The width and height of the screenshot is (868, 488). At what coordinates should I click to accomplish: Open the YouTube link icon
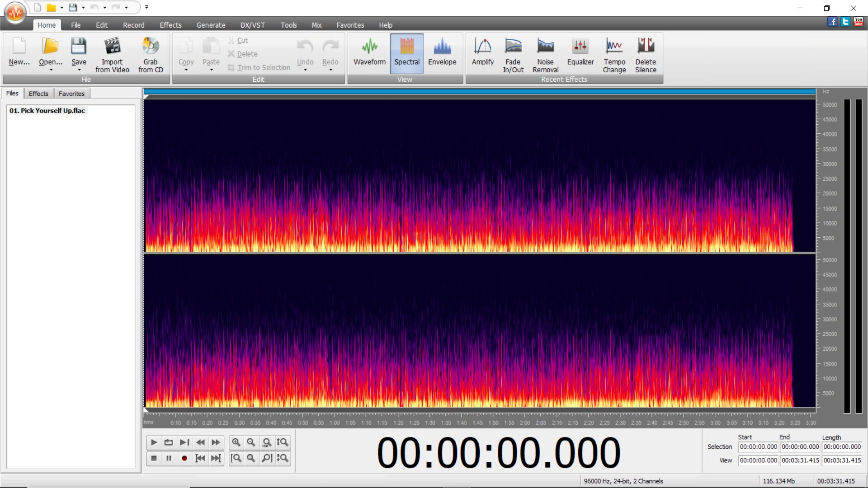point(859,22)
